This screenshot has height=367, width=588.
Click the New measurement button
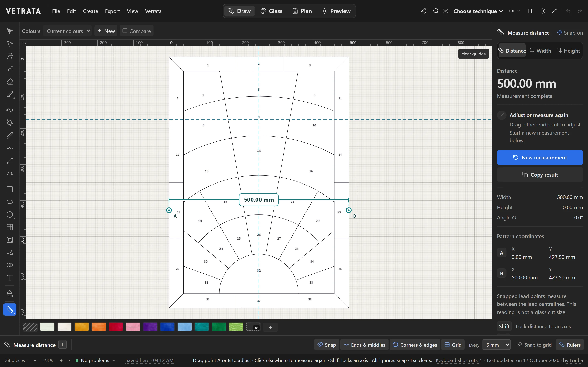point(540,158)
